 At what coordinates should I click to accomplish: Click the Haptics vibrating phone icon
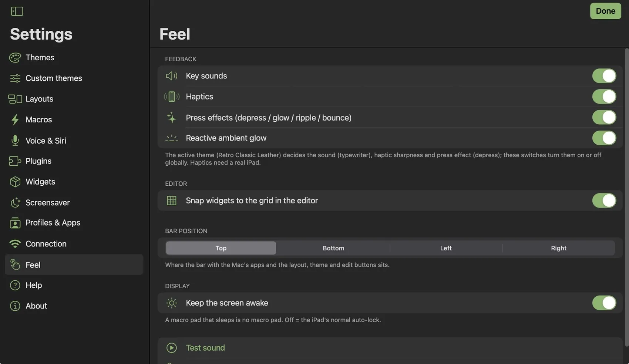click(172, 97)
